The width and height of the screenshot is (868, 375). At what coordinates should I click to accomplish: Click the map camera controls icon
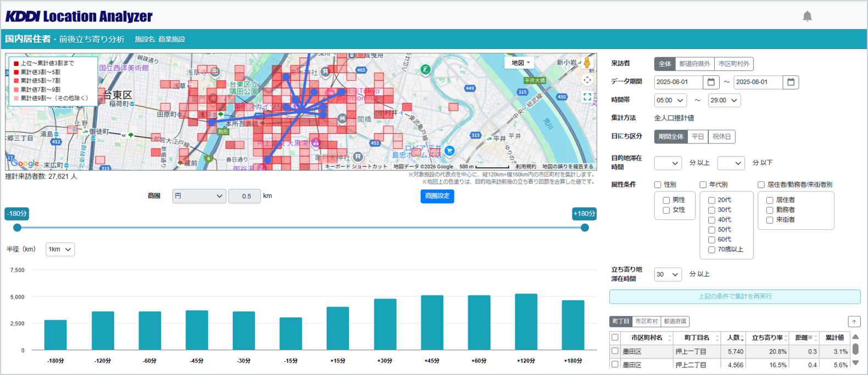pyautogui.click(x=587, y=80)
